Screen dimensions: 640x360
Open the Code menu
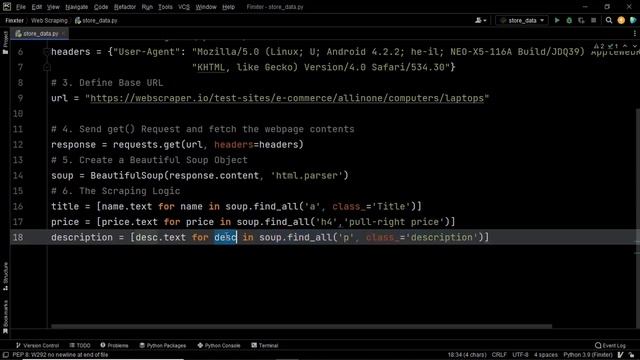tap(101, 7)
